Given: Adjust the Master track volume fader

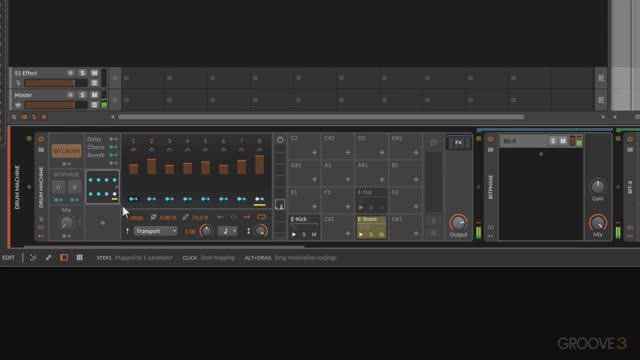Looking at the screenshot, I should 56,105.
